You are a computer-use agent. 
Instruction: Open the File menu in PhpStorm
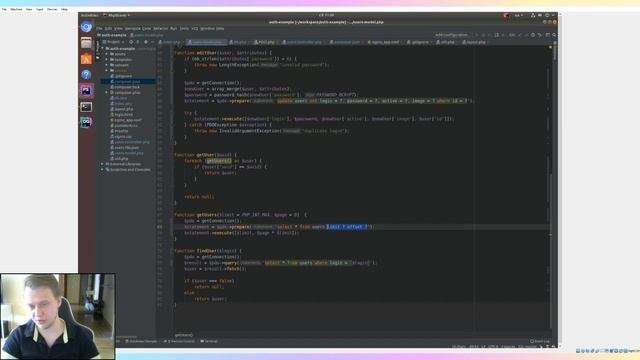point(99,29)
